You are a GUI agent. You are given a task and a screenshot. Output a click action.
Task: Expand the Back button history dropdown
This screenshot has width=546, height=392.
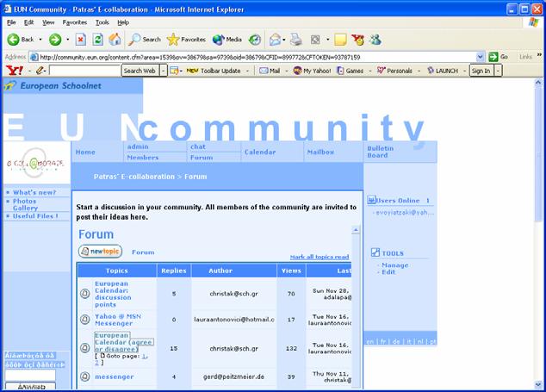point(40,40)
